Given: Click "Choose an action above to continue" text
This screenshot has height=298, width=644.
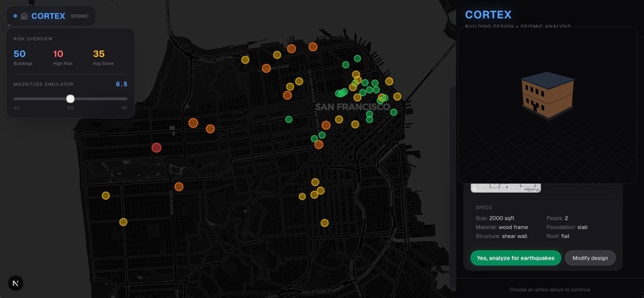Looking at the screenshot, I should 551,290.
